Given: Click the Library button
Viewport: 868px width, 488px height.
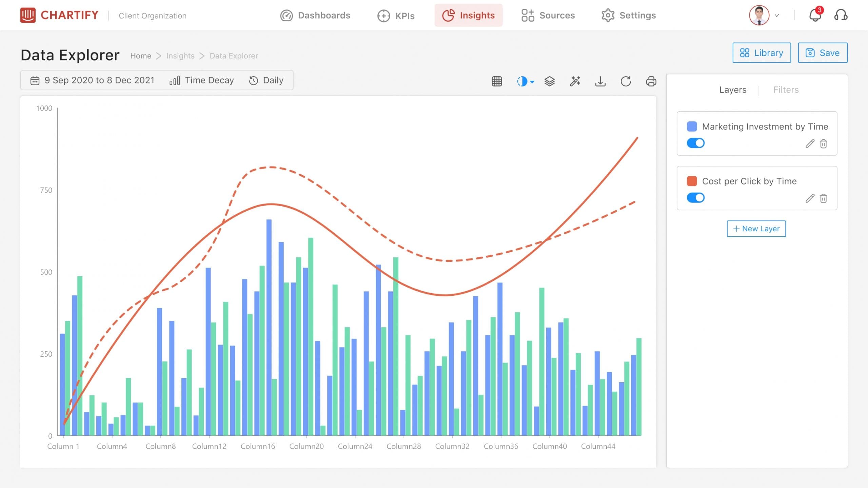Looking at the screenshot, I should 762,53.
